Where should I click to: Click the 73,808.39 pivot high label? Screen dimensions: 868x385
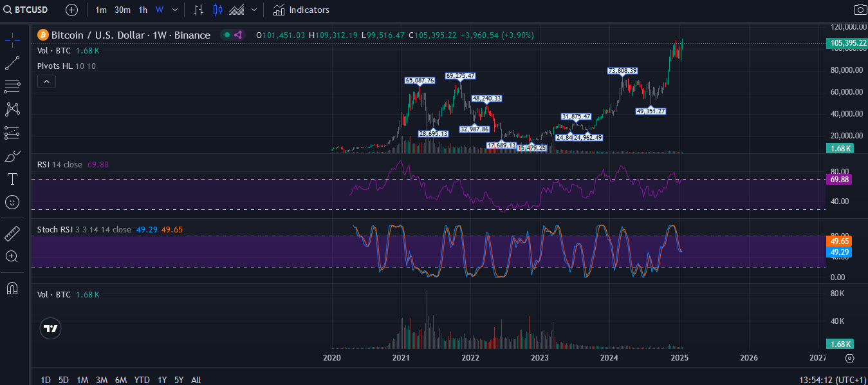[623, 70]
